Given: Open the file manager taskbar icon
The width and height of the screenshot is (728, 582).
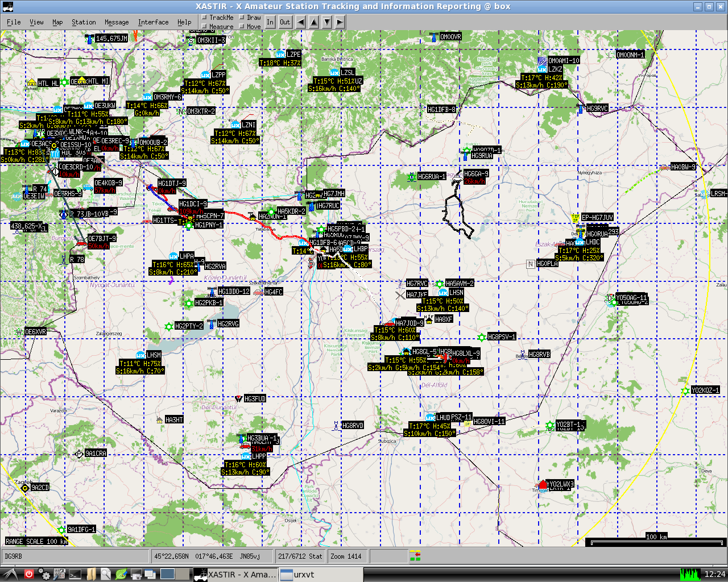Looking at the screenshot, I should coord(91,574).
